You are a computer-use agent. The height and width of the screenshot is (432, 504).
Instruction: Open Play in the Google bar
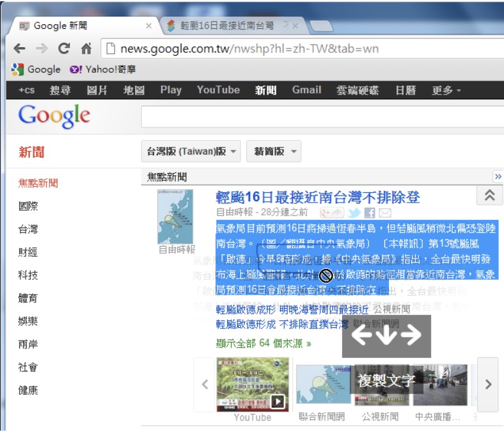pyautogui.click(x=171, y=90)
